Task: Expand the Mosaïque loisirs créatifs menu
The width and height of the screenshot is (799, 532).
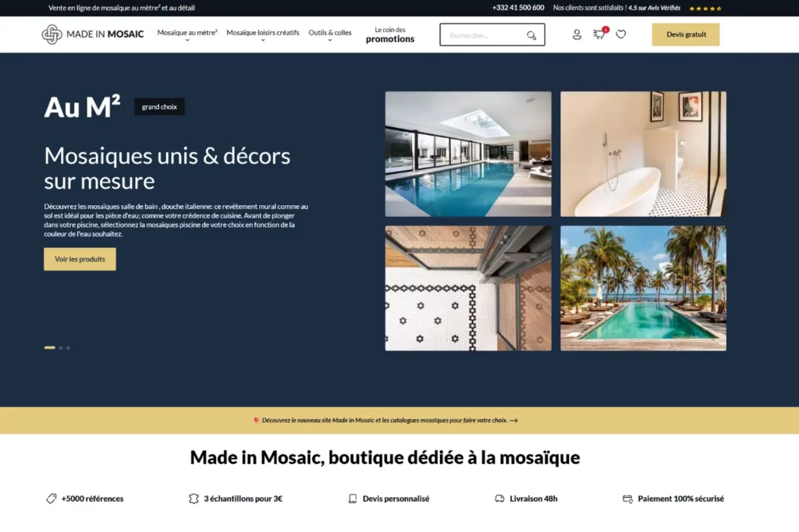Action: pyautogui.click(x=262, y=34)
